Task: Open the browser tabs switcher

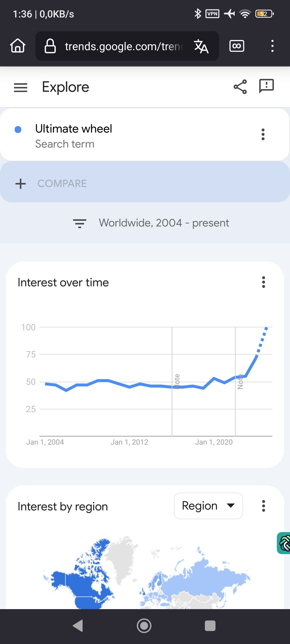Action: (237, 46)
